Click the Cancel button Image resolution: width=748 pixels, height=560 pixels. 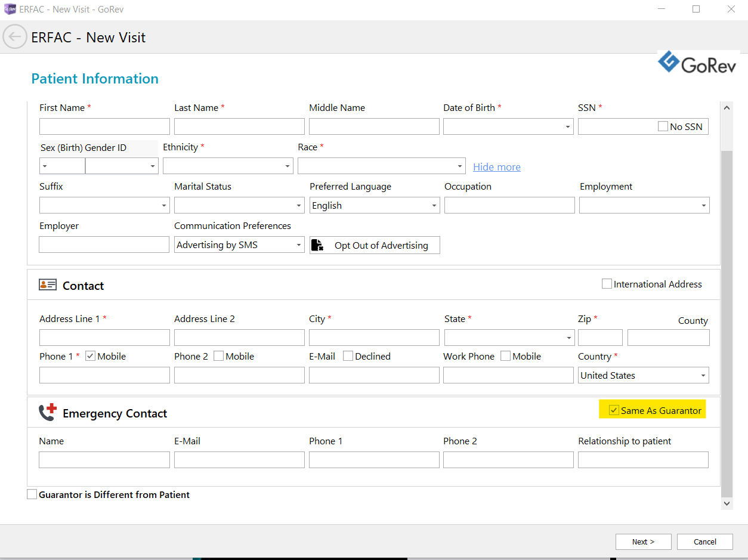click(705, 542)
